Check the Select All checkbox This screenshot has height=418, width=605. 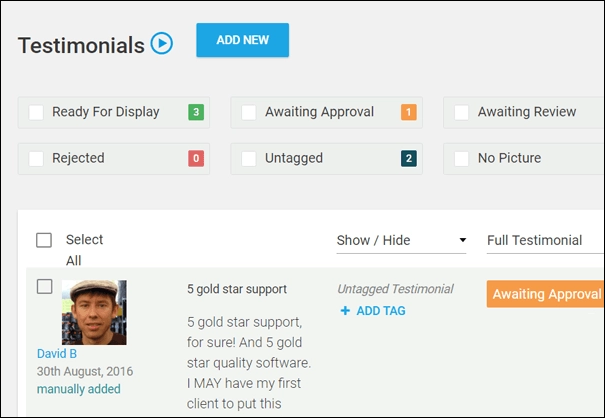tap(44, 240)
